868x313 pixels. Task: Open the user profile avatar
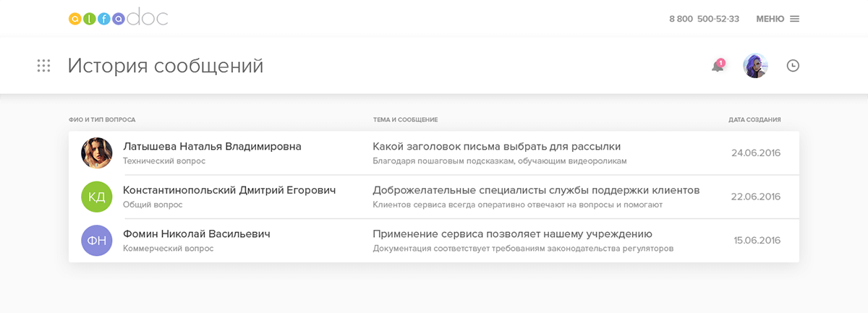pos(755,66)
